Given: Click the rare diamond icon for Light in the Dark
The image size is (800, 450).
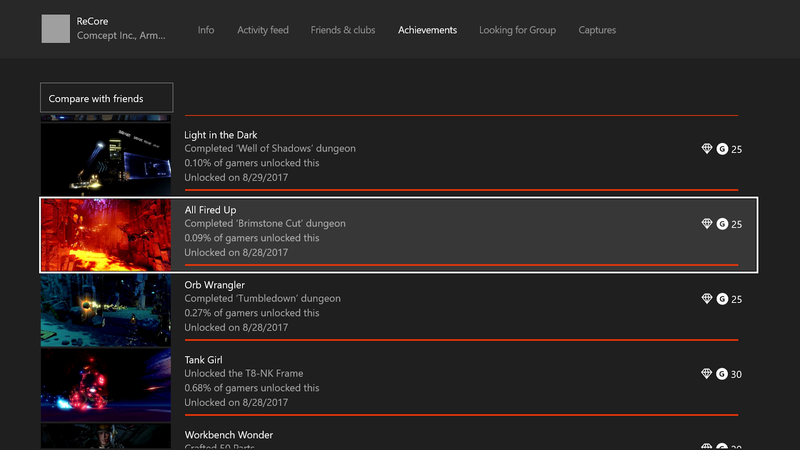Looking at the screenshot, I should click(x=707, y=148).
